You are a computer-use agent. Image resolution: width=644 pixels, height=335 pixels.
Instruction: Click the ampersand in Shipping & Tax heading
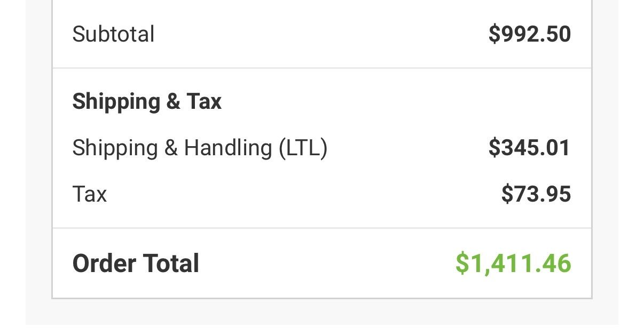click(173, 101)
